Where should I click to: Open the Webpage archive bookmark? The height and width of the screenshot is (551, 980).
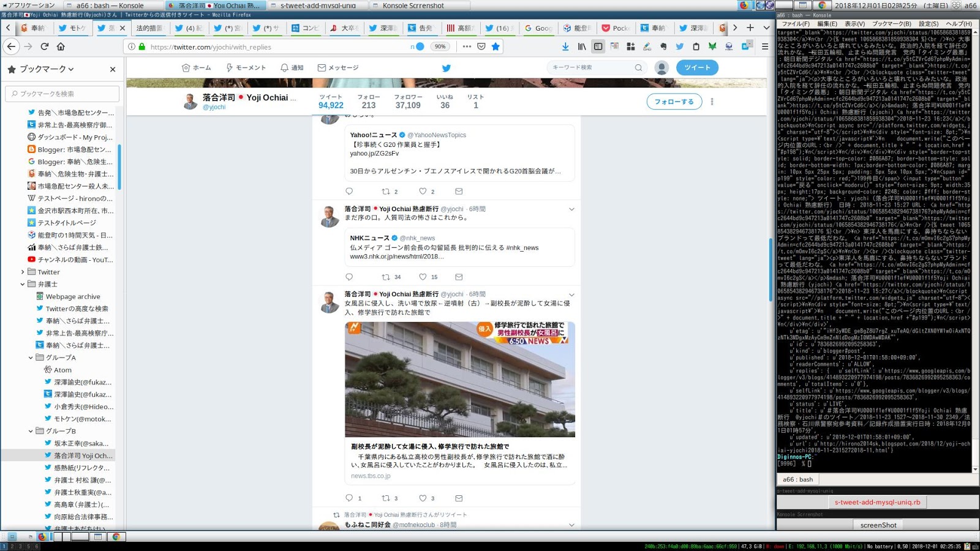tap(72, 296)
